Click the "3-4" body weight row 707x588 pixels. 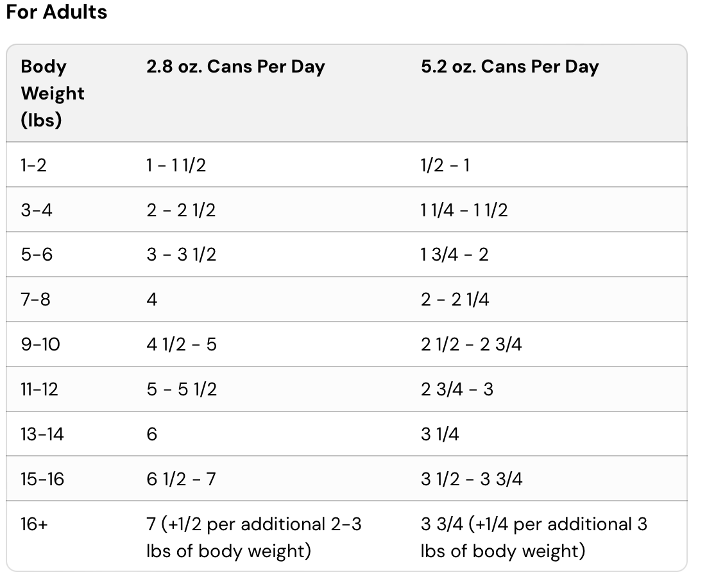click(37, 210)
